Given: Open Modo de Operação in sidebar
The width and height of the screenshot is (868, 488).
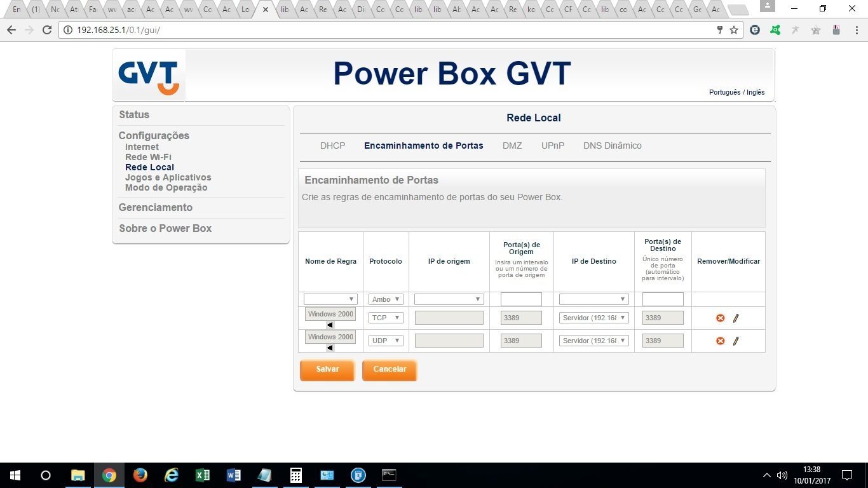Looking at the screenshot, I should coord(166,187).
